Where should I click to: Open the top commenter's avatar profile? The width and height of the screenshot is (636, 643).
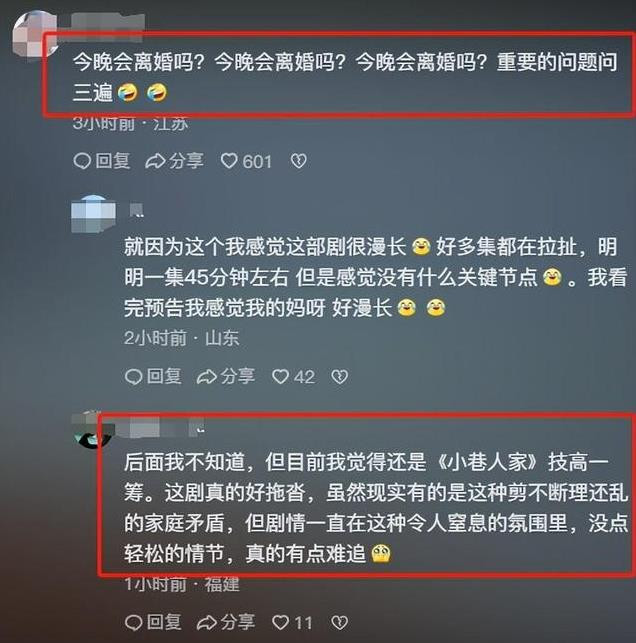35,35
